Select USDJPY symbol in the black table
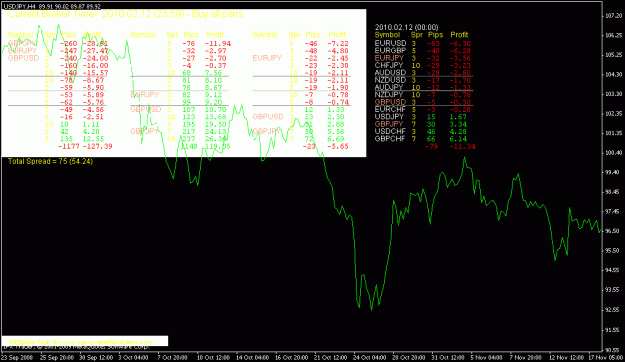This screenshot has width=625, height=362. pyautogui.click(x=389, y=117)
